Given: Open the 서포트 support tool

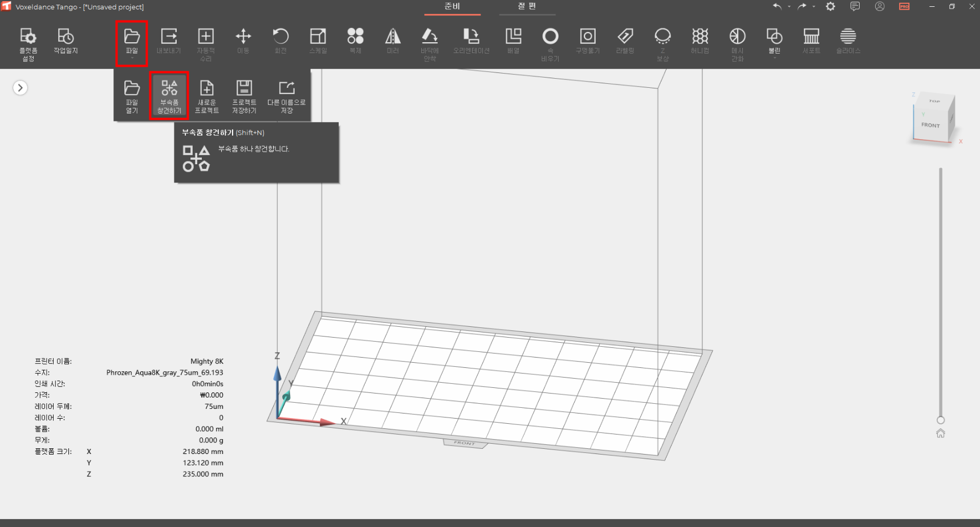Looking at the screenshot, I should coord(811,42).
